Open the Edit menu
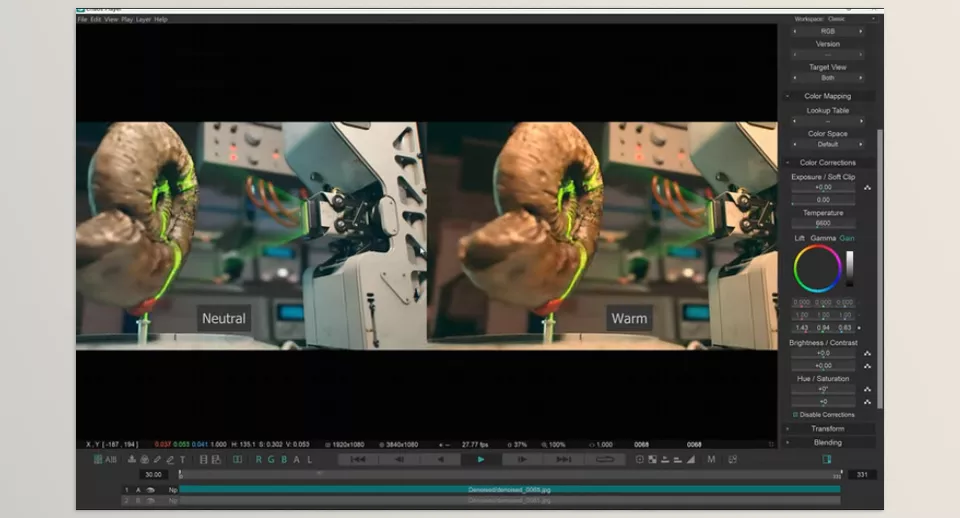The image size is (960, 518). pos(96,20)
